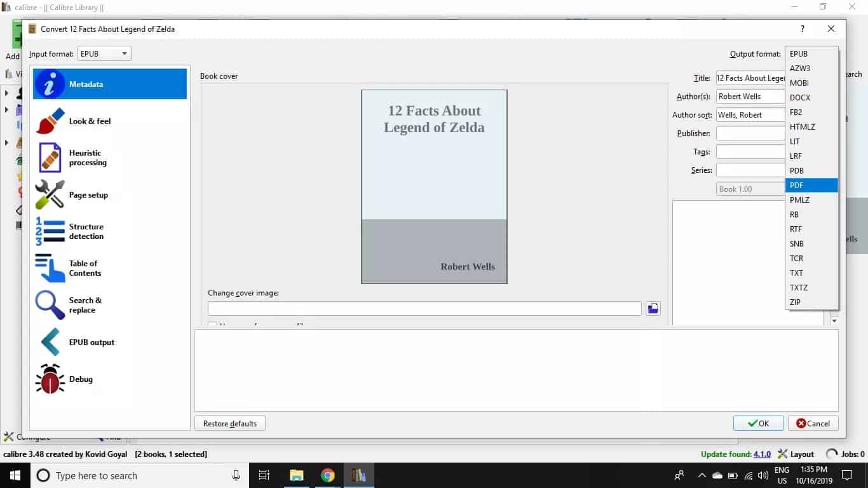Viewport: 868px width, 488px height.
Task: Choose PMLZ output format
Action: pyautogui.click(x=811, y=200)
